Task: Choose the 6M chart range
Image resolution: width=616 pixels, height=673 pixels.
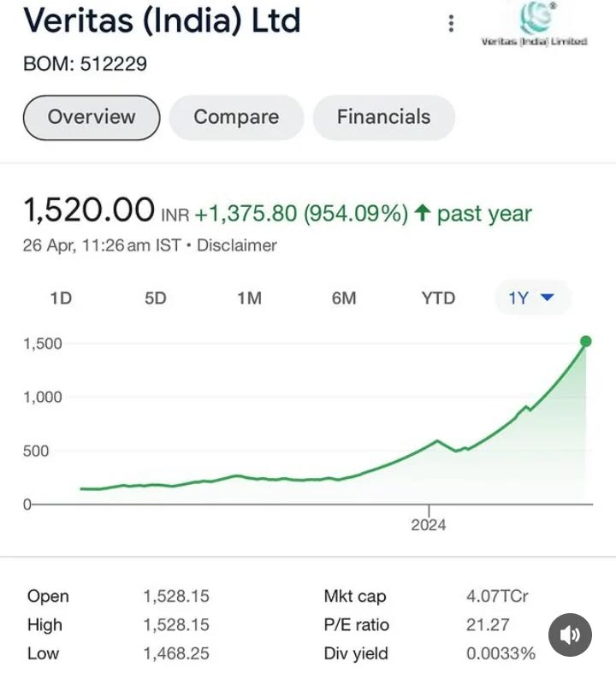Action: tap(344, 298)
